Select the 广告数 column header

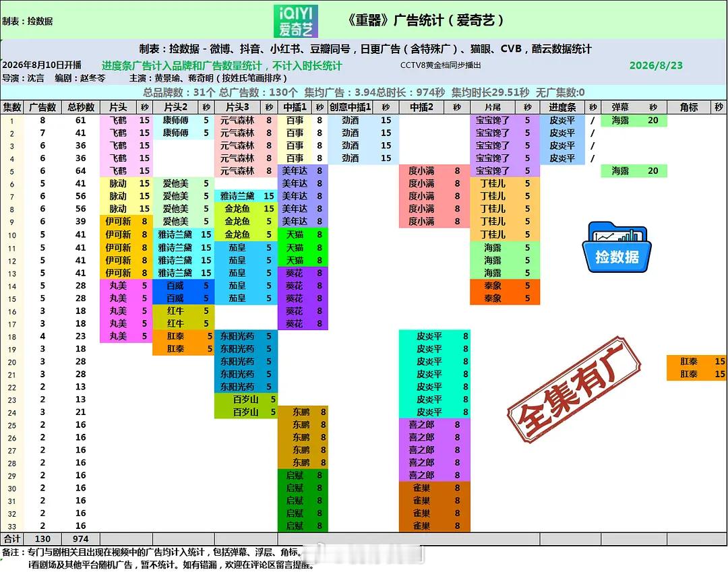42,107
